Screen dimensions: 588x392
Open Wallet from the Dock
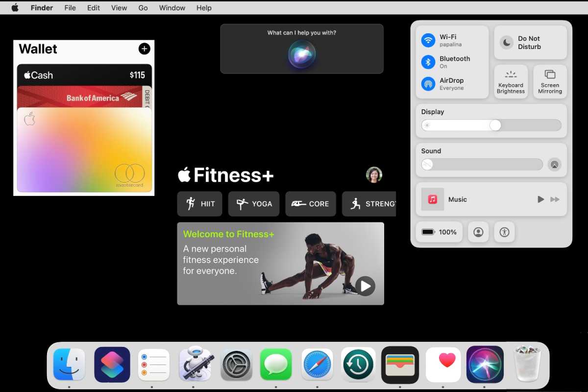pos(400,365)
